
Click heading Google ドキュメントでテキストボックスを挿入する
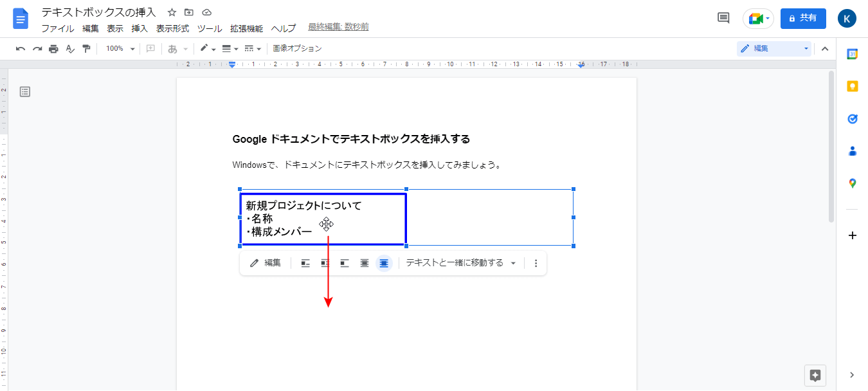click(x=351, y=139)
